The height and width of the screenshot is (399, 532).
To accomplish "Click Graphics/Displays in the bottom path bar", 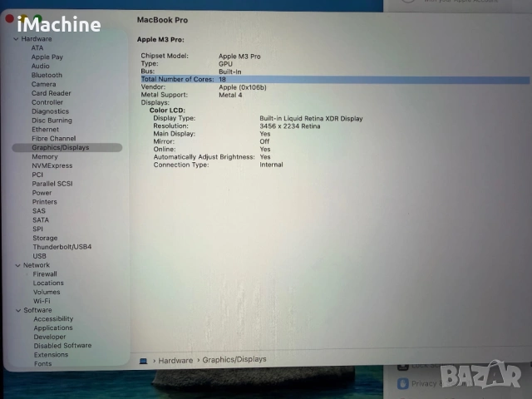I will coord(234,359).
